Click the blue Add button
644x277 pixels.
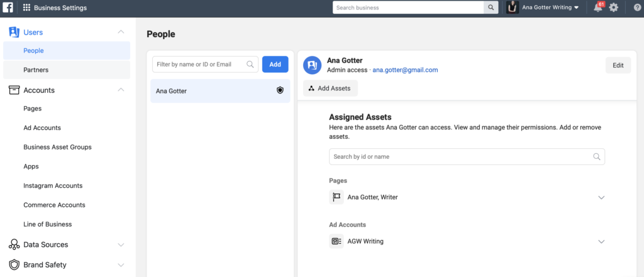[275, 64]
